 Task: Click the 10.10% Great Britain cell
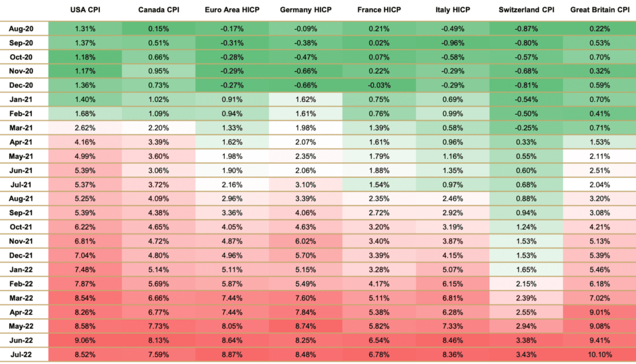click(600, 355)
